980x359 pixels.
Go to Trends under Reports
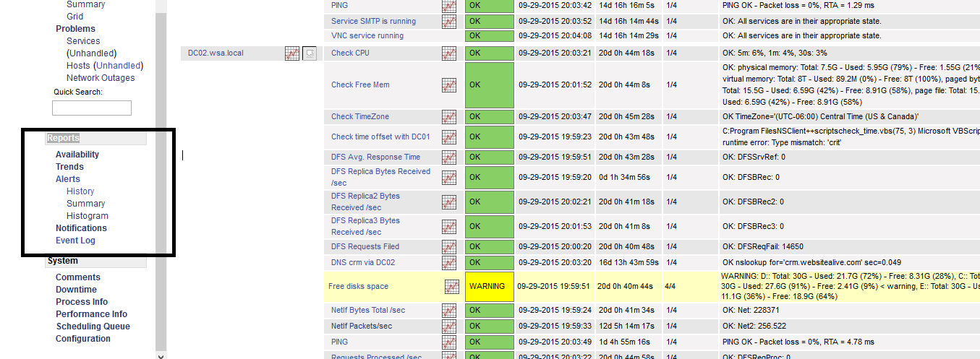pyautogui.click(x=69, y=167)
